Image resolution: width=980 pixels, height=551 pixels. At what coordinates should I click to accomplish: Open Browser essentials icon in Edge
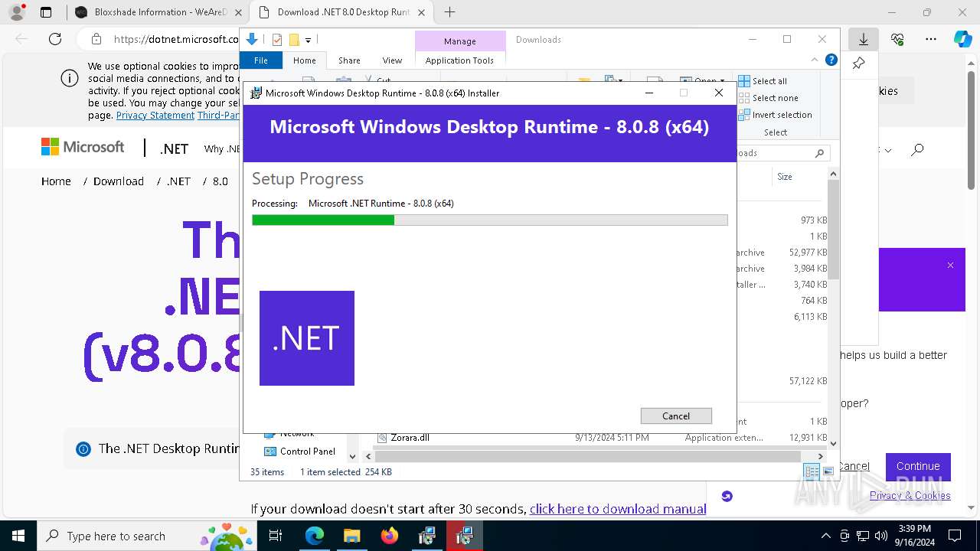tap(897, 39)
